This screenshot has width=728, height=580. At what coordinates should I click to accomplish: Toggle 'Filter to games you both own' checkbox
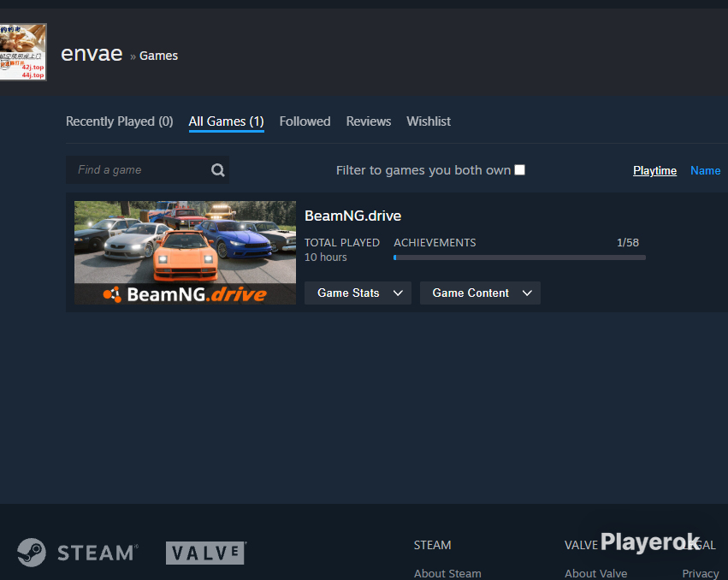[x=519, y=170]
